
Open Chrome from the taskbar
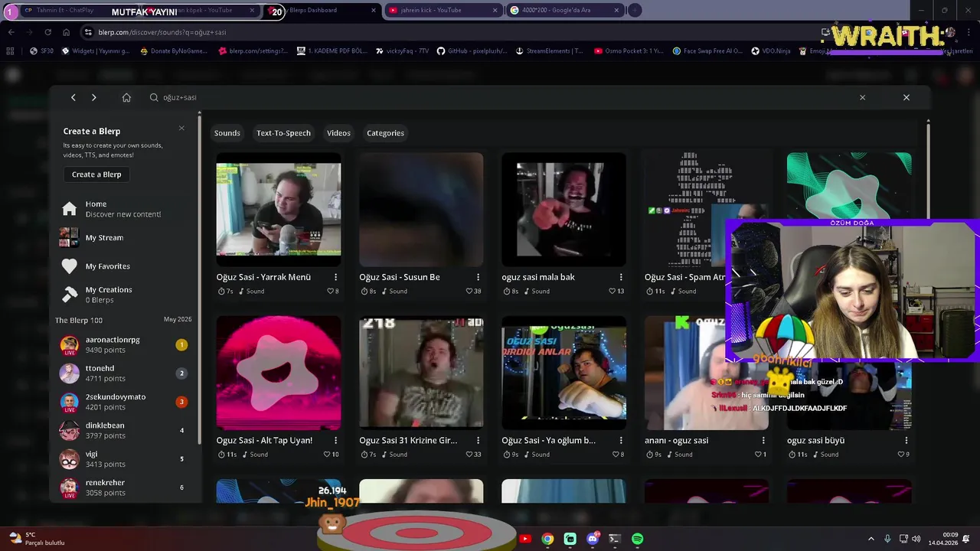tap(547, 539)
